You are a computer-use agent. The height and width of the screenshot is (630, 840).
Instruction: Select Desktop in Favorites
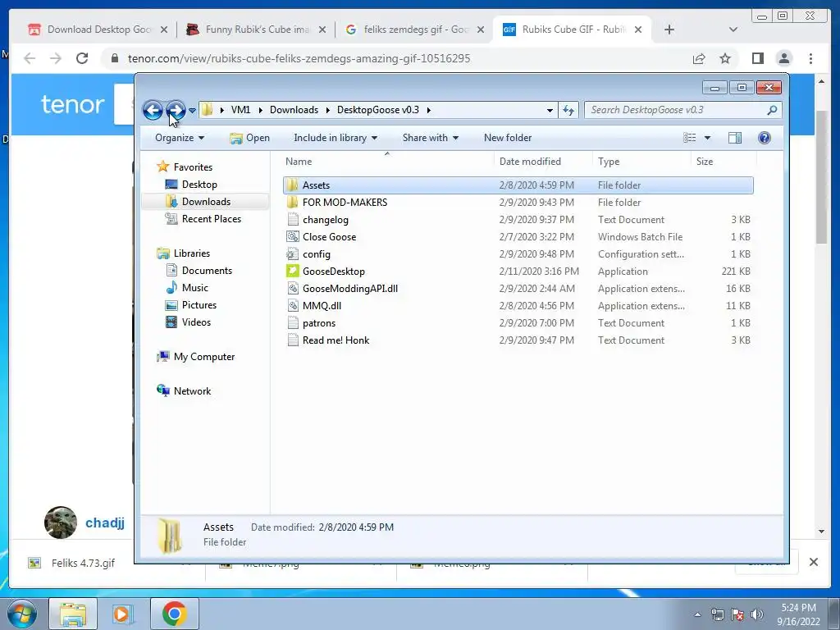click(199, 185)
